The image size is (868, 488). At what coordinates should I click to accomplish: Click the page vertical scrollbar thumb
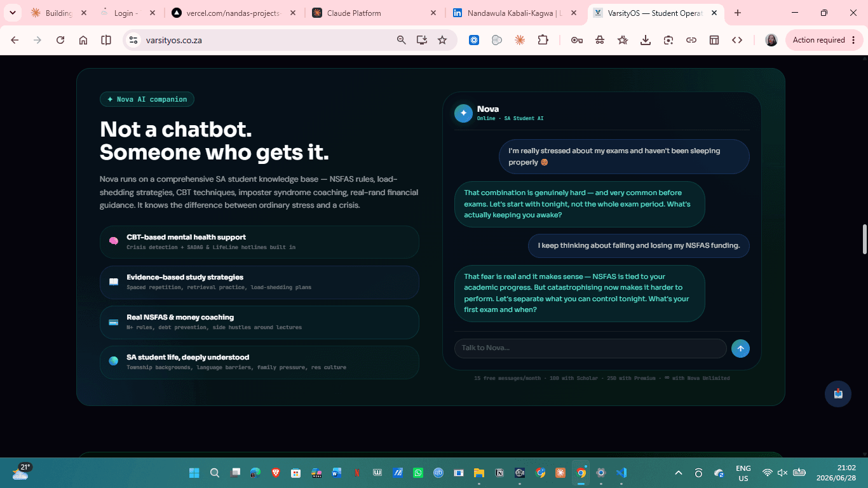click(x=864, y=239)
